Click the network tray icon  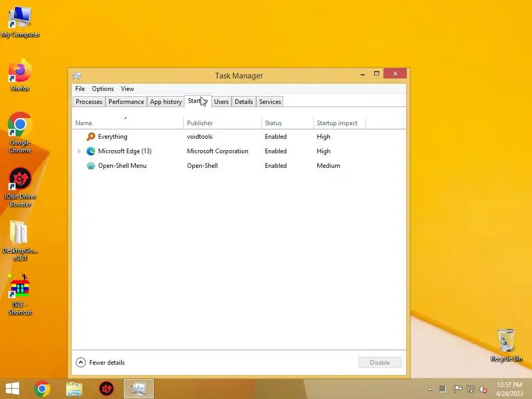pyautogui.click(x=471, y=389)
